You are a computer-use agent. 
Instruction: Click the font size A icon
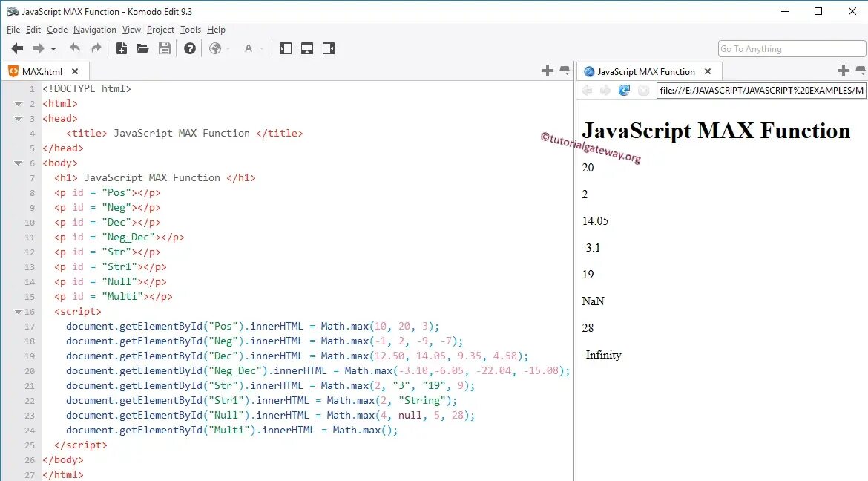[x=249, y=49]
